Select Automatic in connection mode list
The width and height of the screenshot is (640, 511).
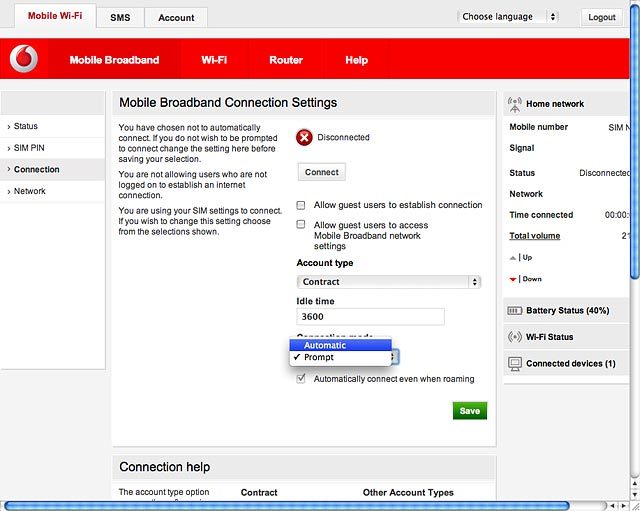click(x=340, y=345)
